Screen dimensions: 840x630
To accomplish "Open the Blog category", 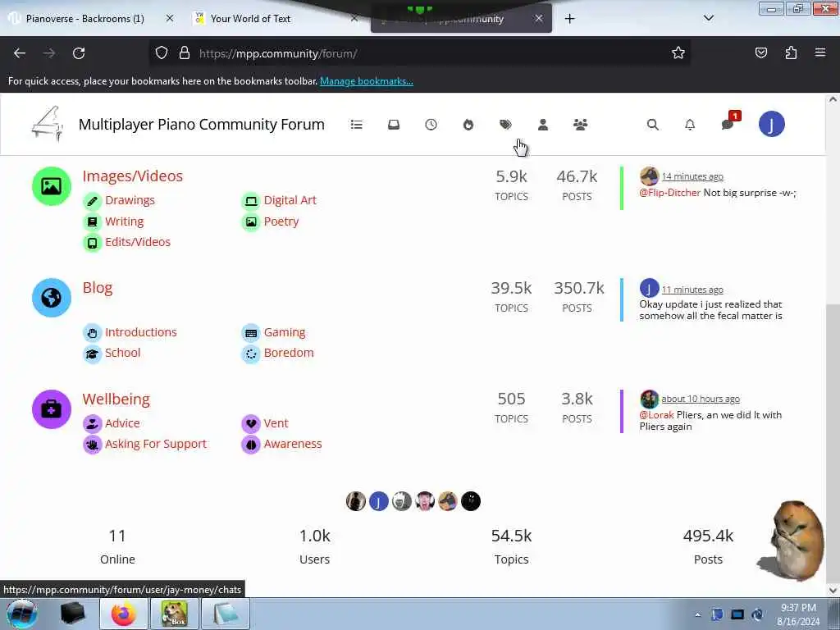I will [98, 288].
